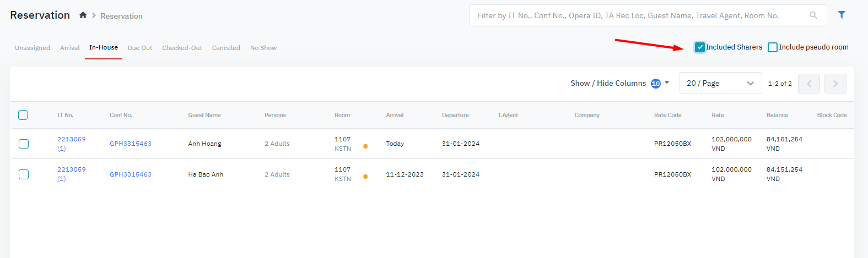Go to the previous results page
The height and width of the screenshot is (258, 868).
click(808, 84)
